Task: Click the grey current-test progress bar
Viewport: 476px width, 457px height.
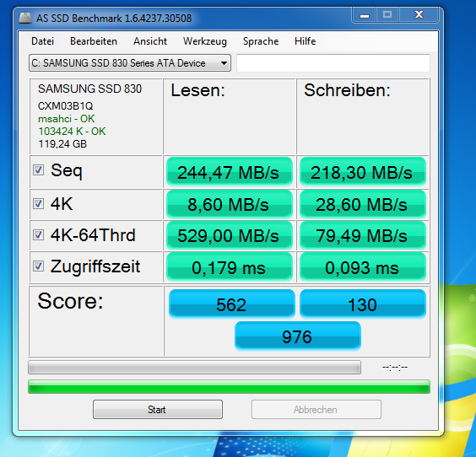Action: pos(194,368)
